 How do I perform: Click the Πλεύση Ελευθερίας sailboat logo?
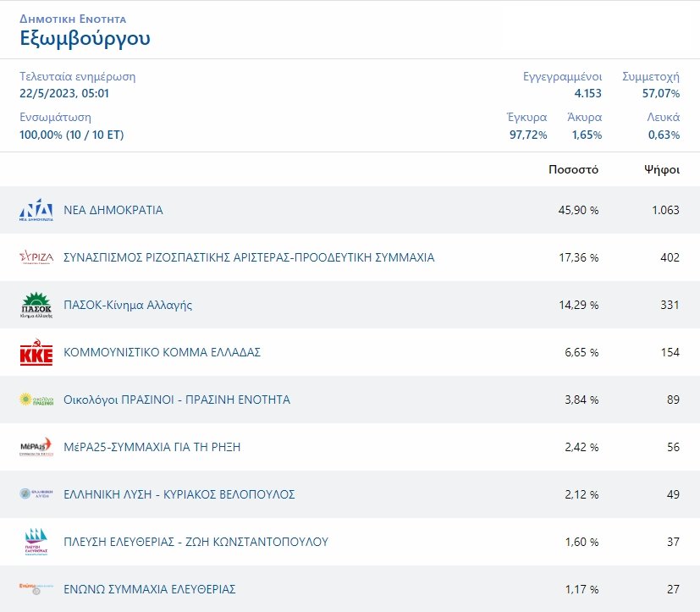coord(36,542)
